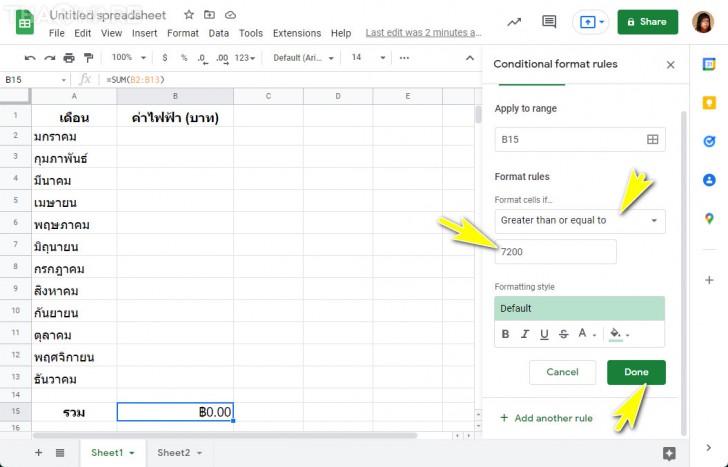Open text color picker in formatting style
Screen dimensions: 728x467
586,334
